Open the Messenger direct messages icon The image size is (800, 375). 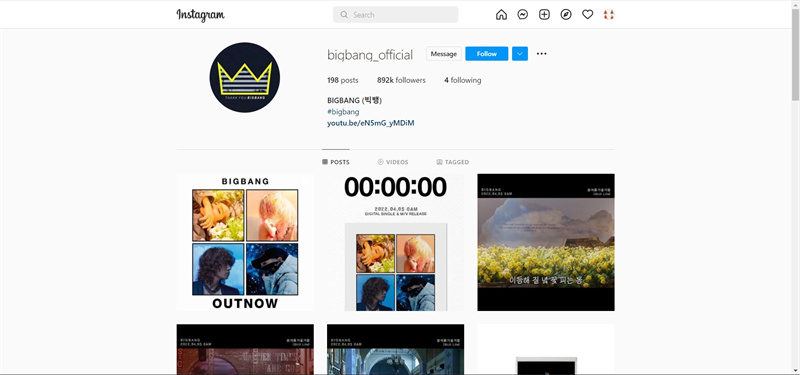tap(522, 15)
